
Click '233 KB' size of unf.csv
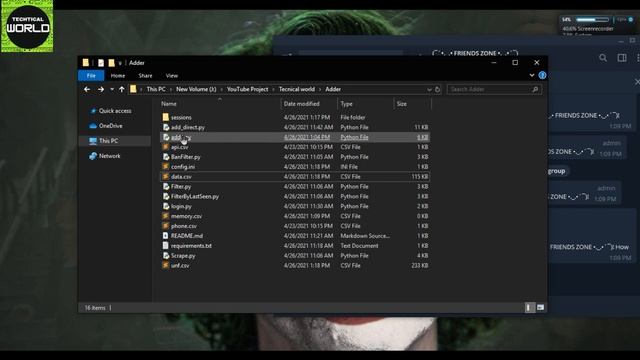tap(420, 265)
